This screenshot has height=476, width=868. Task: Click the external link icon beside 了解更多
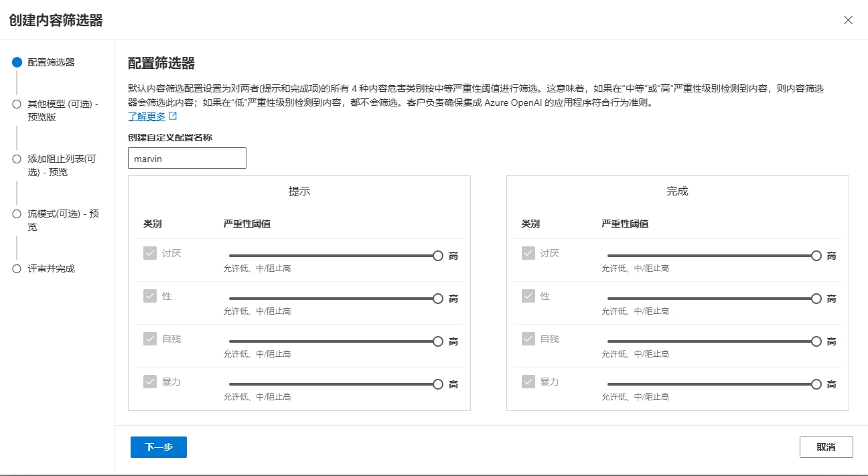[173, 116]
